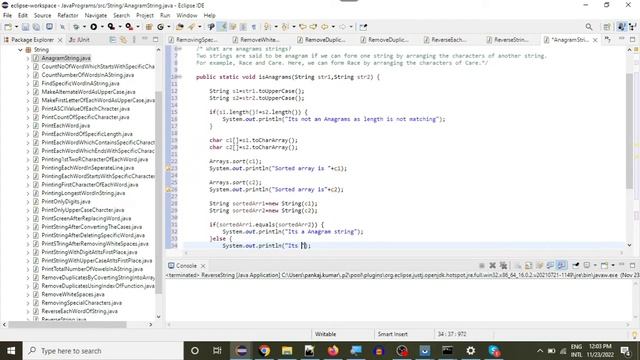The width and height of the screenshot is (640, 360).
Task: Open the Debug button dropdown arrow
Action: point(84,27)
